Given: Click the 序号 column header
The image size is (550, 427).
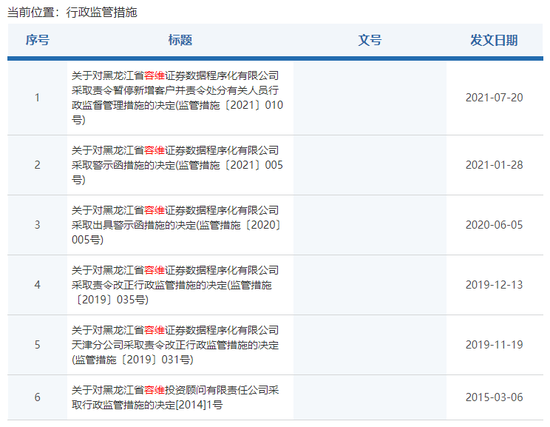Looking at the screenshot, I should tap(37, 40).
